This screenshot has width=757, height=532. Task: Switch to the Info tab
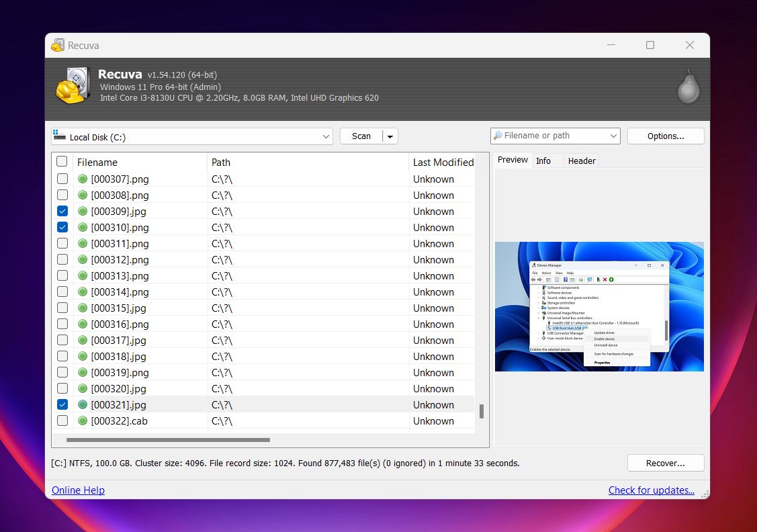pyautogui.click(x=543, y=161)
